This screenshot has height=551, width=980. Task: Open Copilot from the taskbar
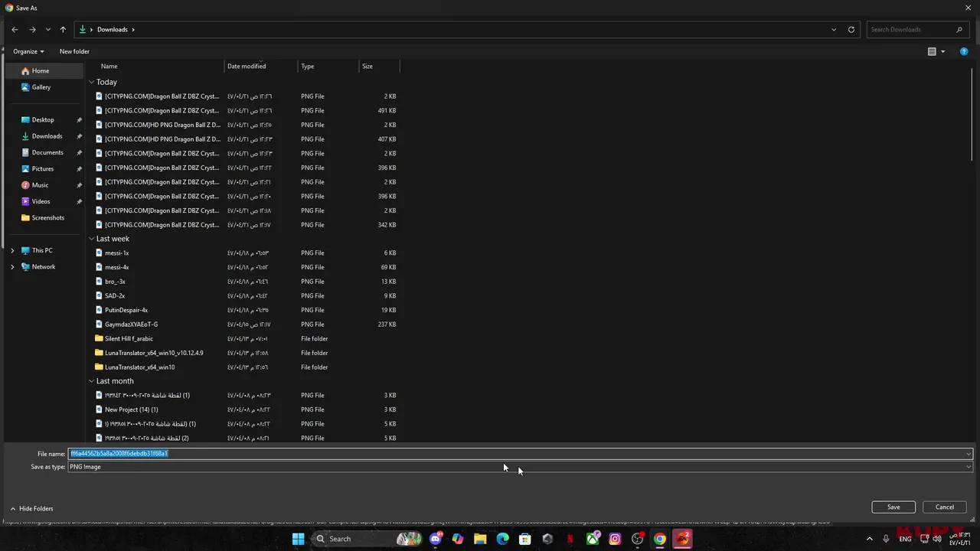coord(458,539)
